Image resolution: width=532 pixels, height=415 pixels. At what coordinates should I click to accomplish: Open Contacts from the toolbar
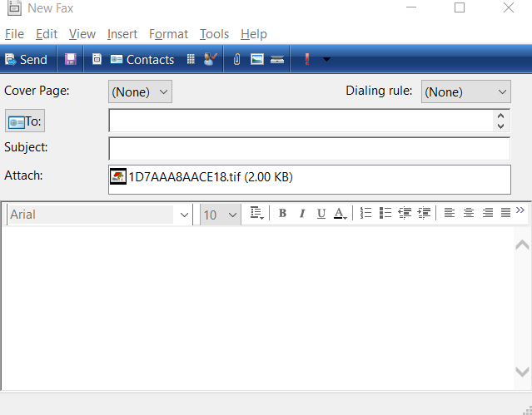142,60
